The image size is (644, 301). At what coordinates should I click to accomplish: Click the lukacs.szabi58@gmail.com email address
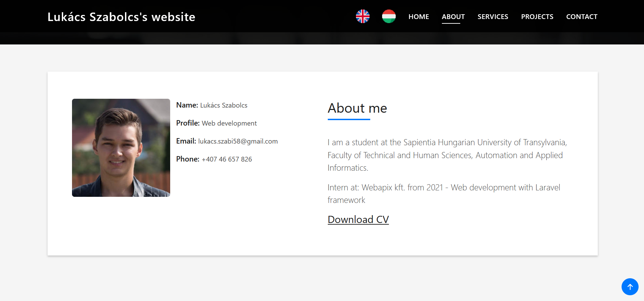[x=238, y=141]
